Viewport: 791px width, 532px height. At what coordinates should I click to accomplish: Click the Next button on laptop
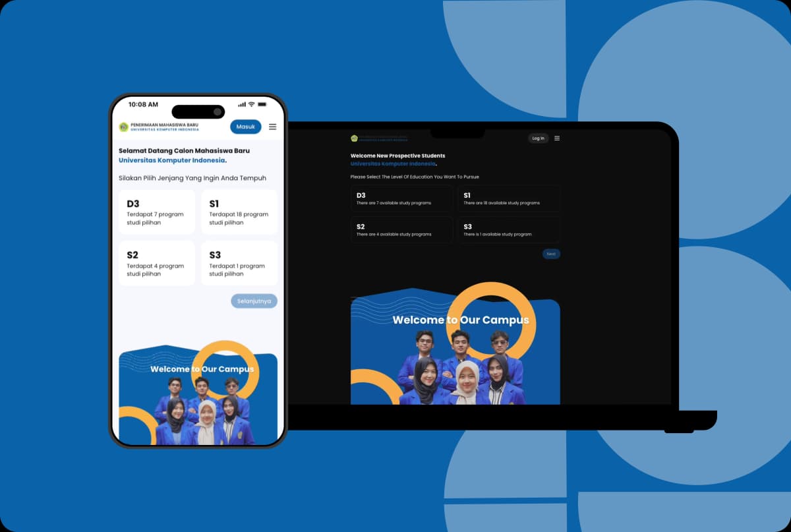tap(551, 254)
